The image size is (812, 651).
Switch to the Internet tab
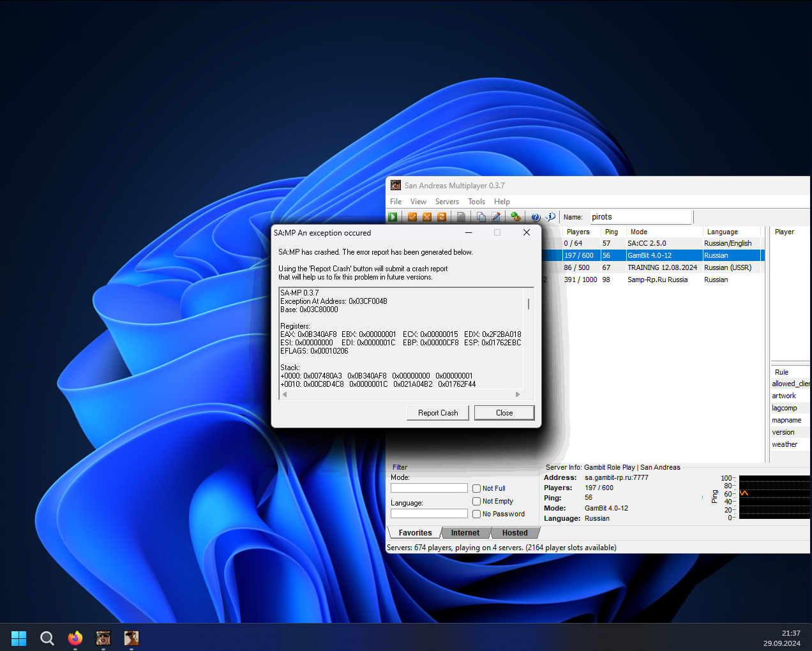[x=465, y=533]
